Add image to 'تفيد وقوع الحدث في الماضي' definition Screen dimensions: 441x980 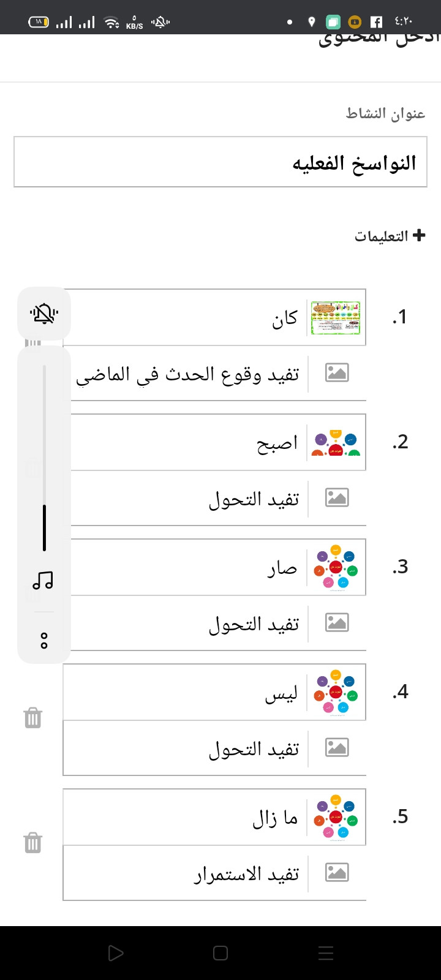[x=337, y=372]
